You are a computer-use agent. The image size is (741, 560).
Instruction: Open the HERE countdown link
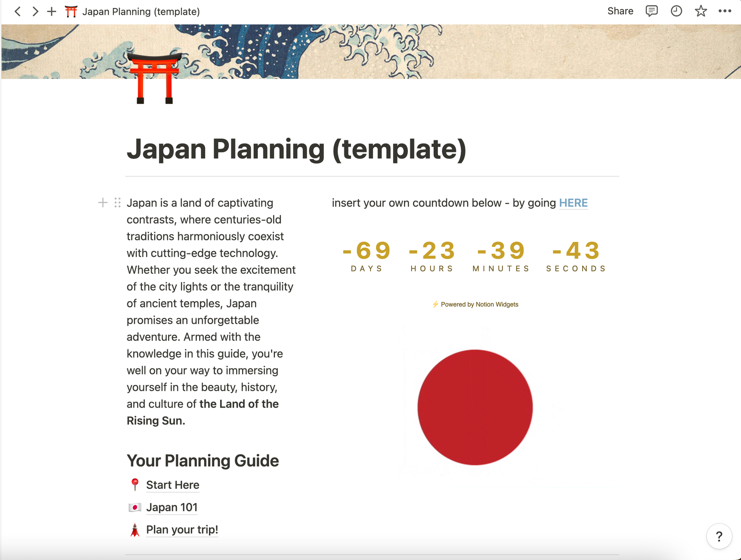[573, 203]
